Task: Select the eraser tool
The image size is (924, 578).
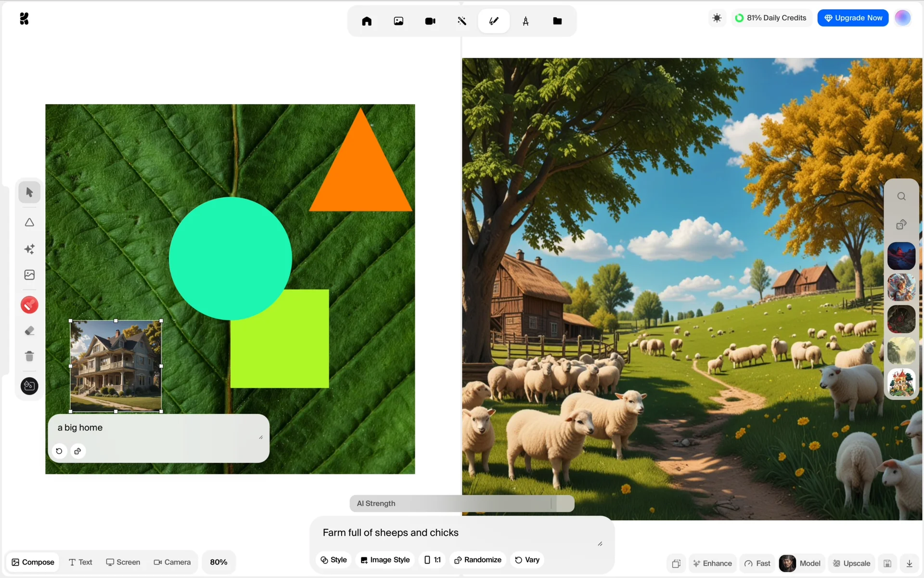Action: pos(29,331)
